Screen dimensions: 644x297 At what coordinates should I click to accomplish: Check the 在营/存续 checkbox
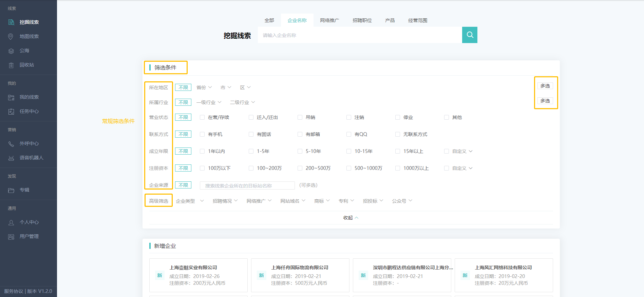pyautogui.click(x=202, y=117)
